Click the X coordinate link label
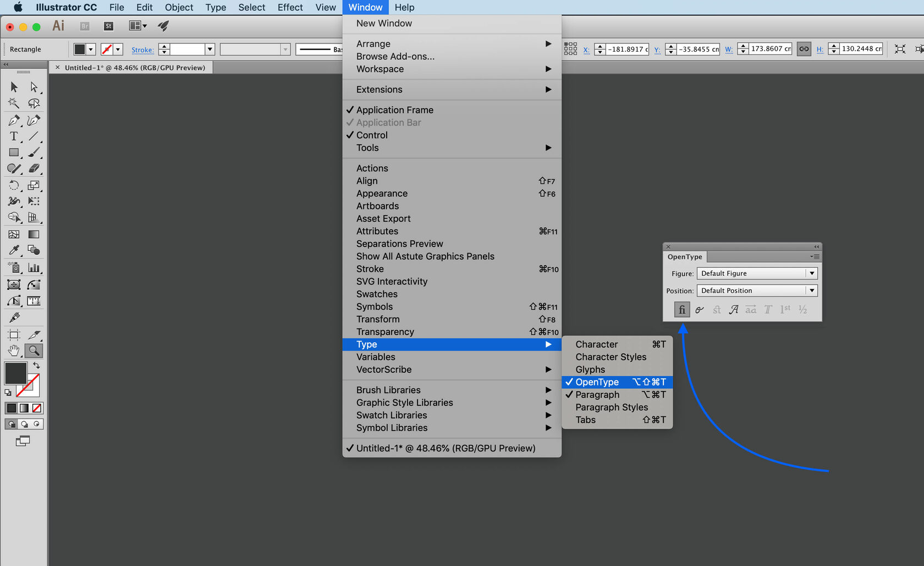This screenshot has height=566, width=924. click(x=586, y=50)
